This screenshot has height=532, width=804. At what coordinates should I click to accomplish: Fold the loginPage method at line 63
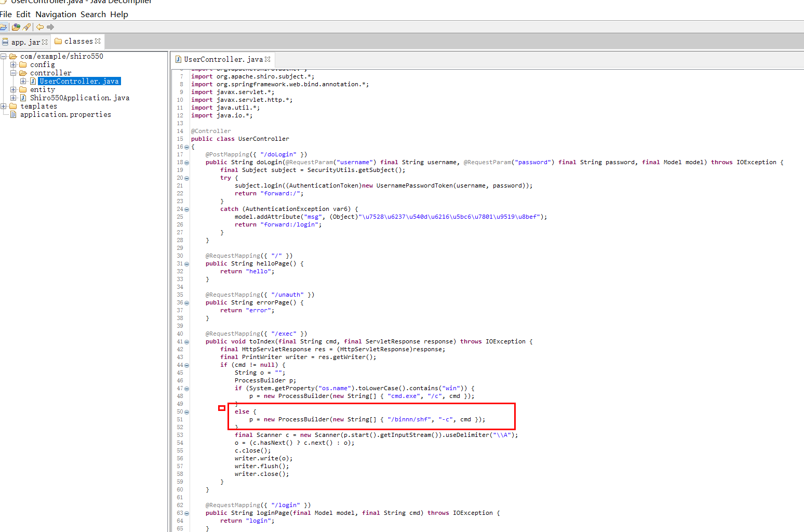pyautogui.click(x=187, y=513)
